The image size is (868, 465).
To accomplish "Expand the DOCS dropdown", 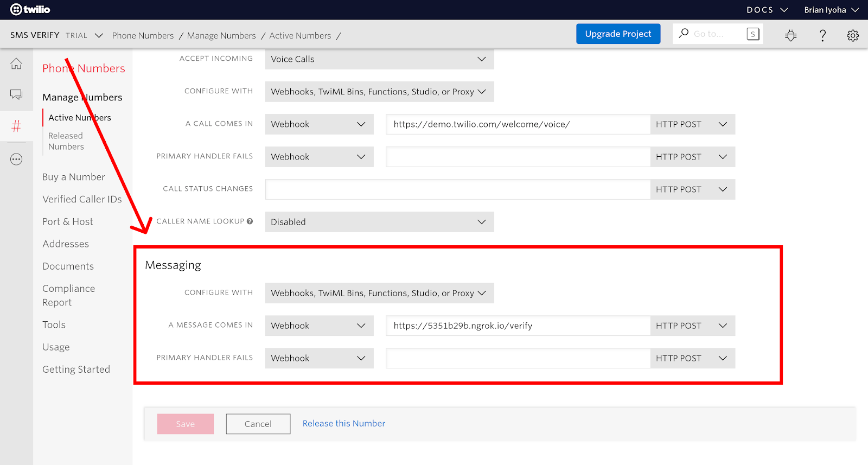I will pyautogui.click(x=767, y=10).
